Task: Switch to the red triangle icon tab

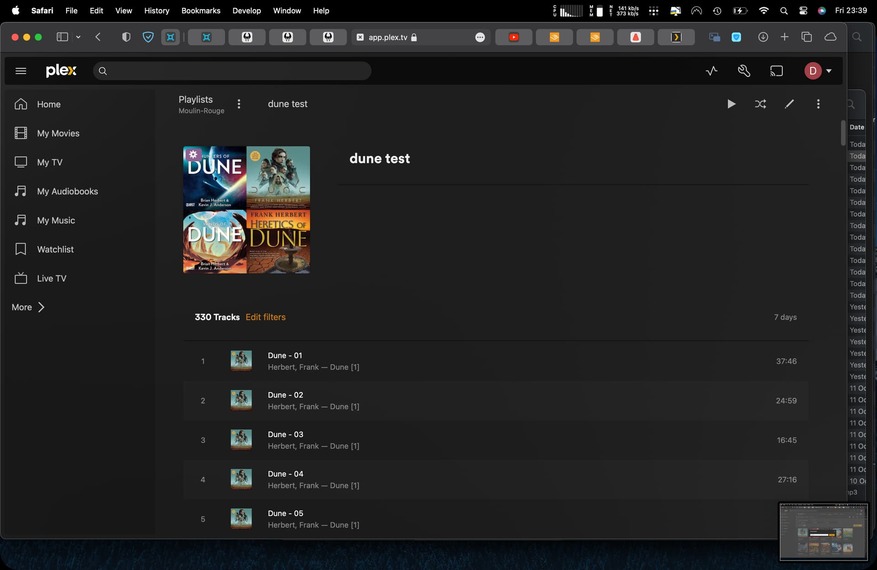Action: click(635, 37)
